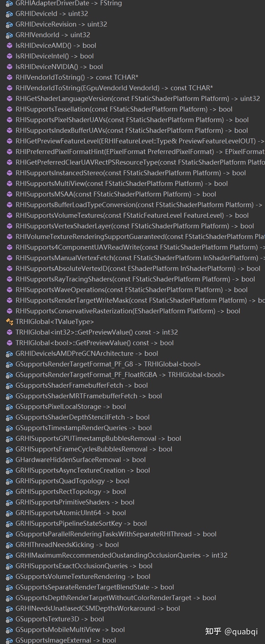265x644 pixels.
Task: Jump to IsRHIDeviceNVIDIA() function
Action: tap(59, 67)
